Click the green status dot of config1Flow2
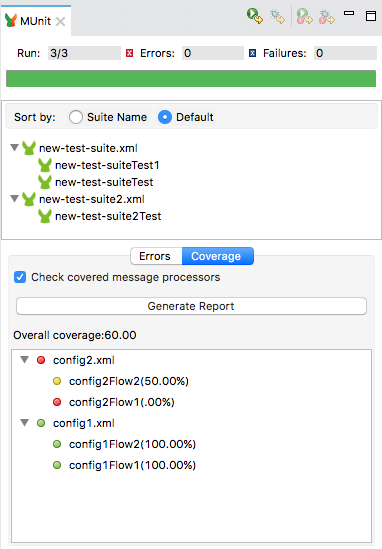Viewport: 382px width, 549px height. tap(57, 444)
